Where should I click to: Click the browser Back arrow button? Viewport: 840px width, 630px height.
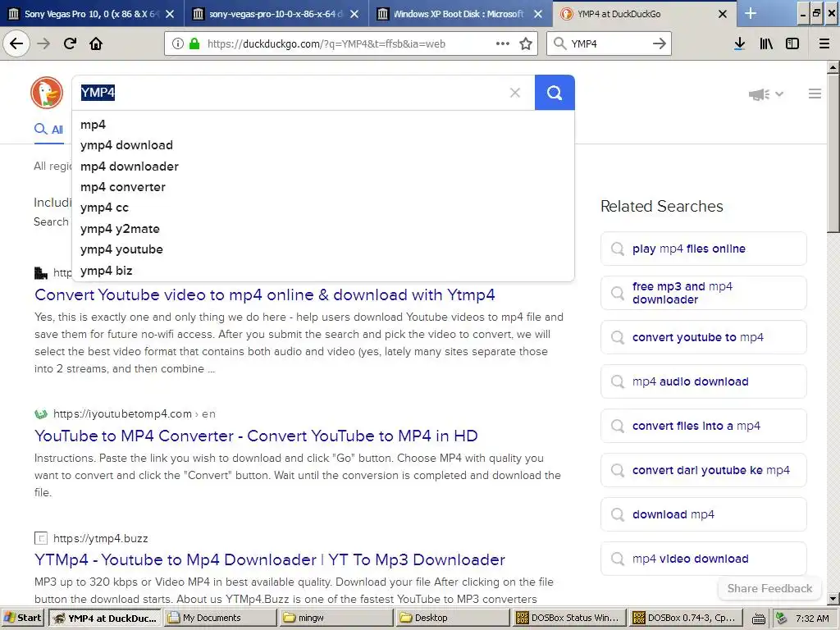pyautogui.click(x=16, y=43)
